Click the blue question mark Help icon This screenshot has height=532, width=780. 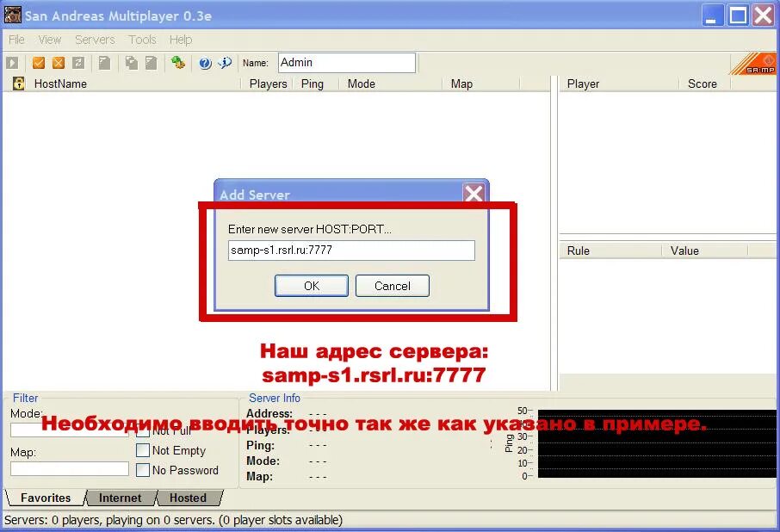[205, 63]
